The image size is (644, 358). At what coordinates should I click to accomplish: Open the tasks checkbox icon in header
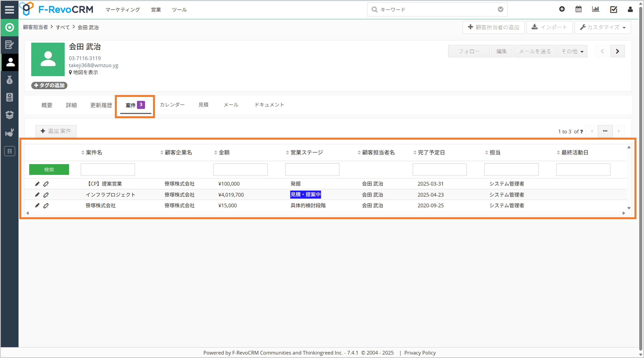coord(613,10)
